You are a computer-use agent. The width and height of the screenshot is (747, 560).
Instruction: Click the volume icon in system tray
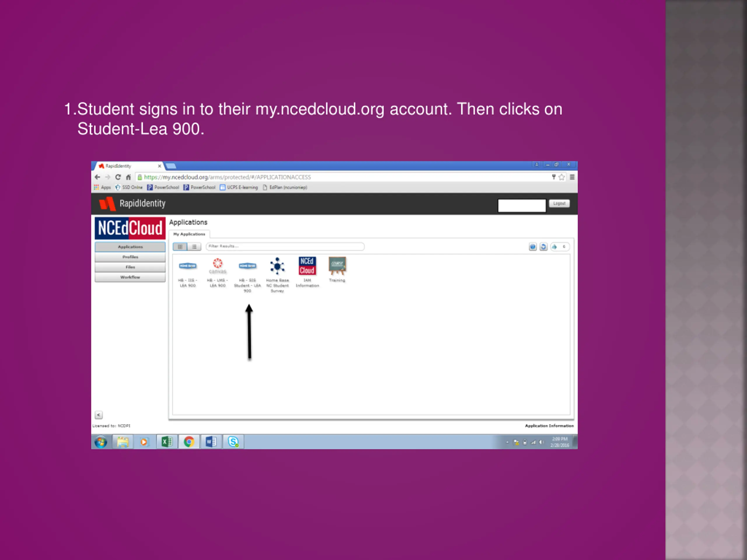pyautogui.click(x=541, y=442)
